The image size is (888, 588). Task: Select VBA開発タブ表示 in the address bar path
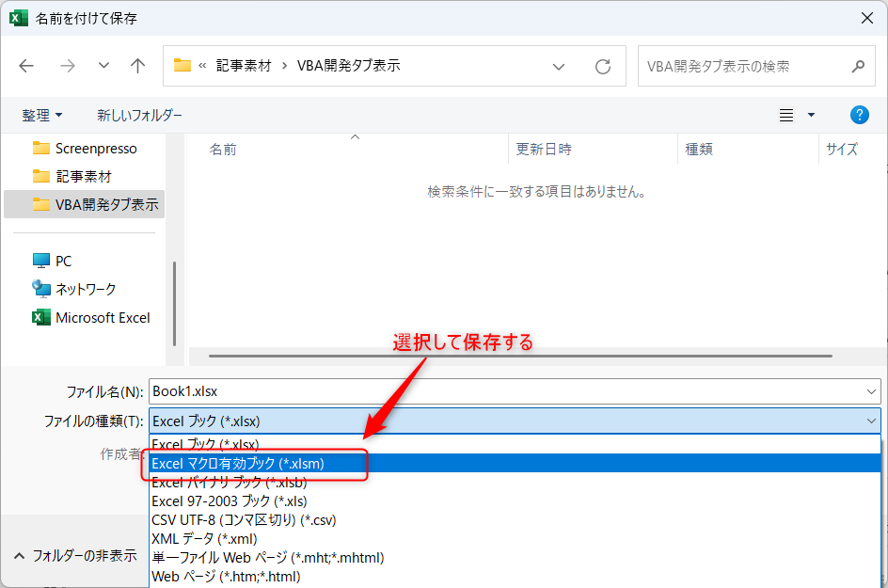[349, 66]
